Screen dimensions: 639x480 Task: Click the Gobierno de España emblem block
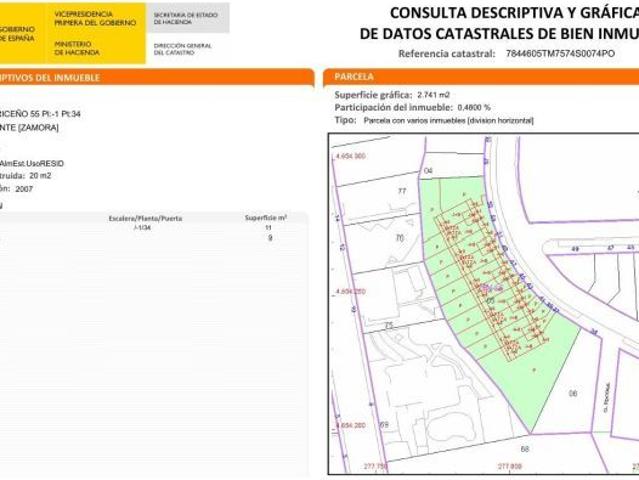point(20,33)
